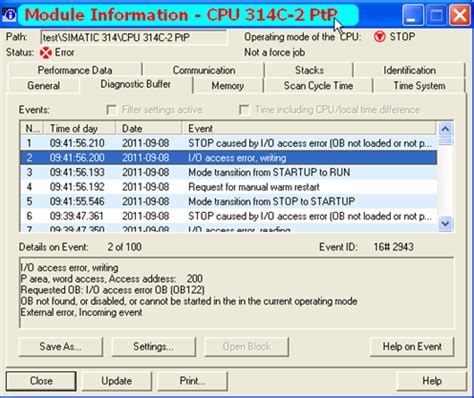Open the Communication tab
This screenshot has width=474, height=398.
point(204,70)
